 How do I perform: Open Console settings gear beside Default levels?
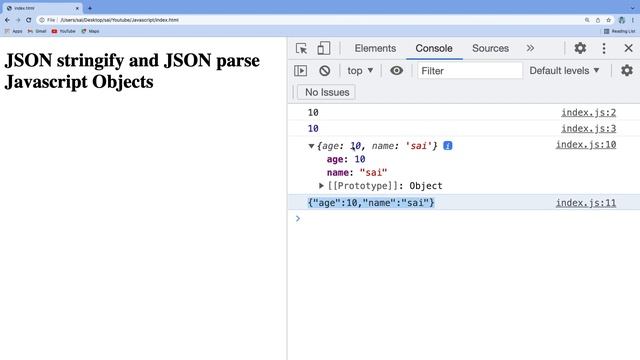627,71
